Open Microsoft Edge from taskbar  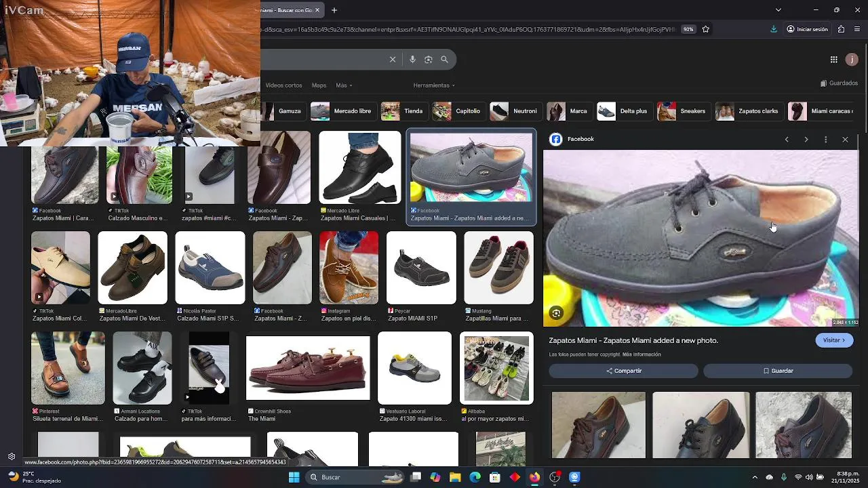[x=475, y=477]
